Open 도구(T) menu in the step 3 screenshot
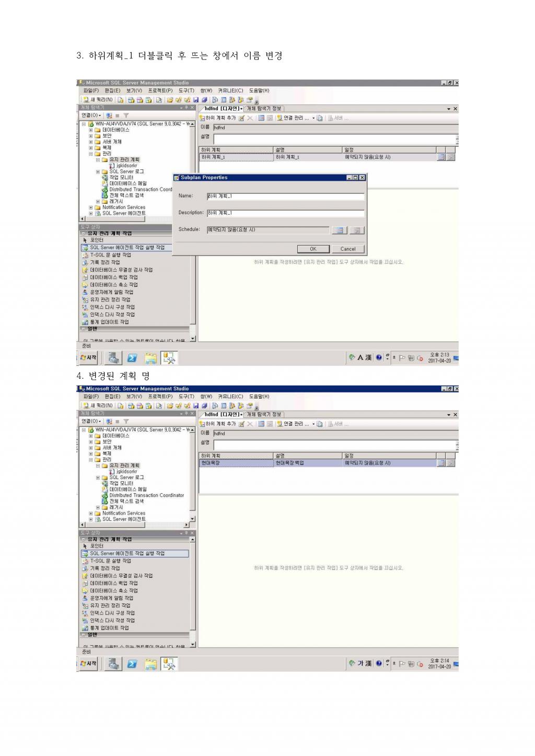The height and width of the screenshot is (756, 535). [x=186, y=90]
